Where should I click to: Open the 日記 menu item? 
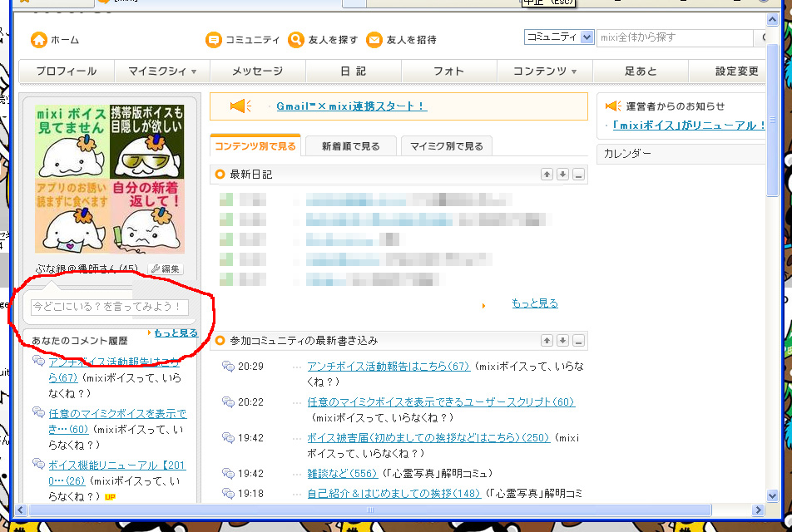(x=353, y=71)
